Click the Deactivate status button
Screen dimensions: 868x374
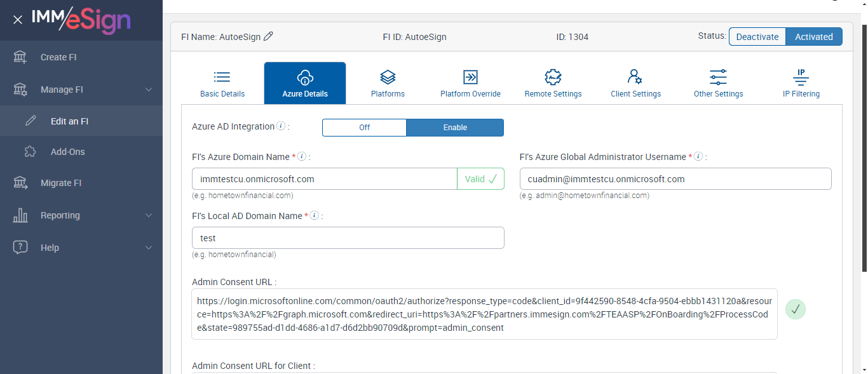757,37
